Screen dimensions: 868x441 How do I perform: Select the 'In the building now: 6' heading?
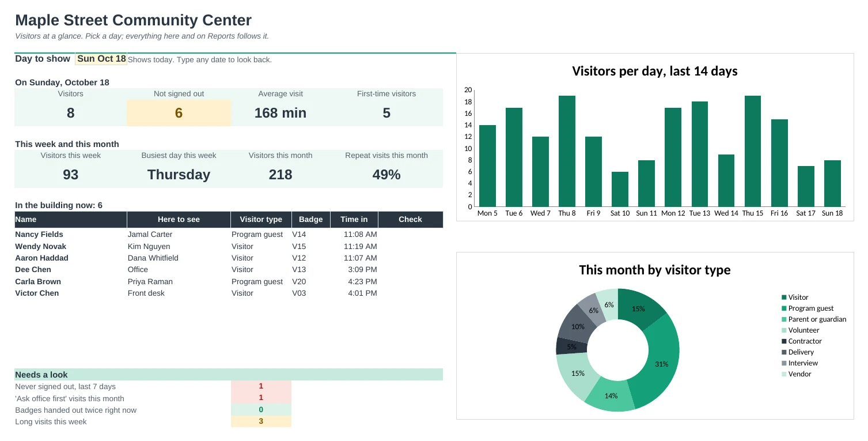tap(59, 205)
